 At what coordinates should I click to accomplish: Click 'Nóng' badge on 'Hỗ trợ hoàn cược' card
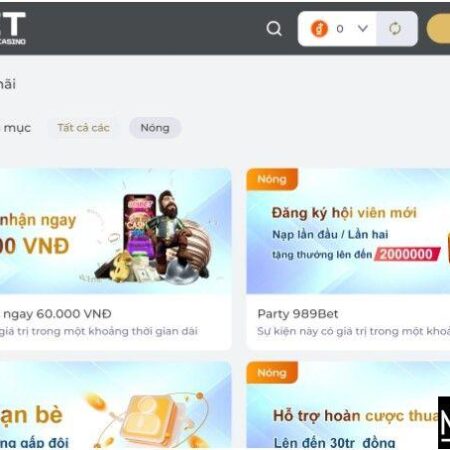tap(272, 373)
